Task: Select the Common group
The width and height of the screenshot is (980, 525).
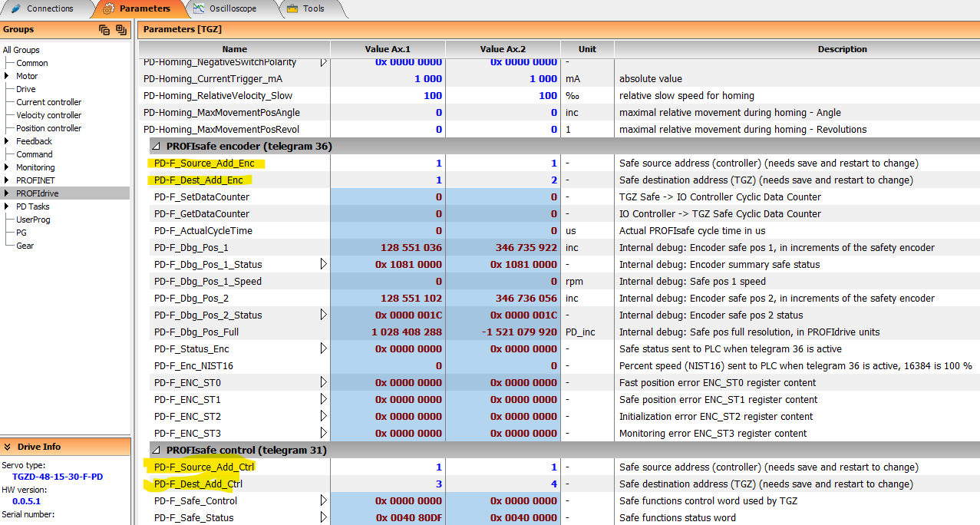Action: click(x=32, y=63)
